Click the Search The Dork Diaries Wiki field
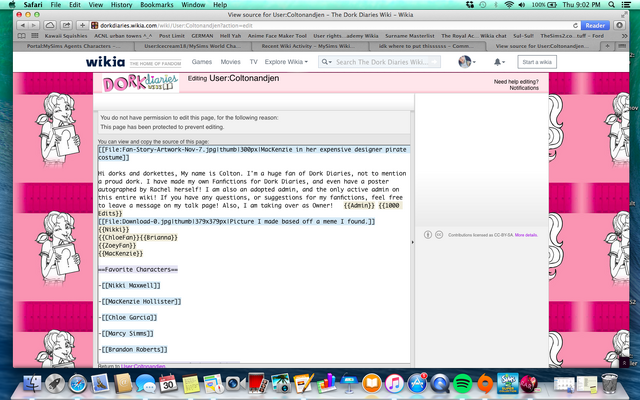Image resolution: width=640 pixels, height=400 pixels. (382, 62)
